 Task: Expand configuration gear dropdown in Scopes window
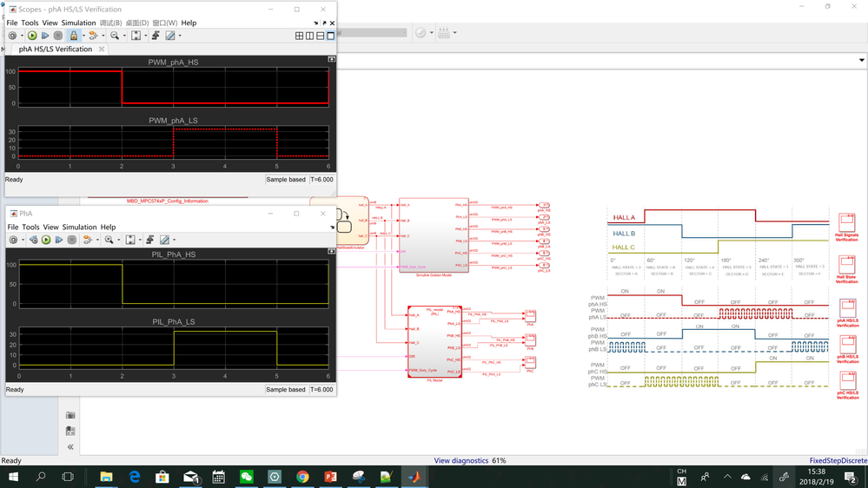pos(22,36)
